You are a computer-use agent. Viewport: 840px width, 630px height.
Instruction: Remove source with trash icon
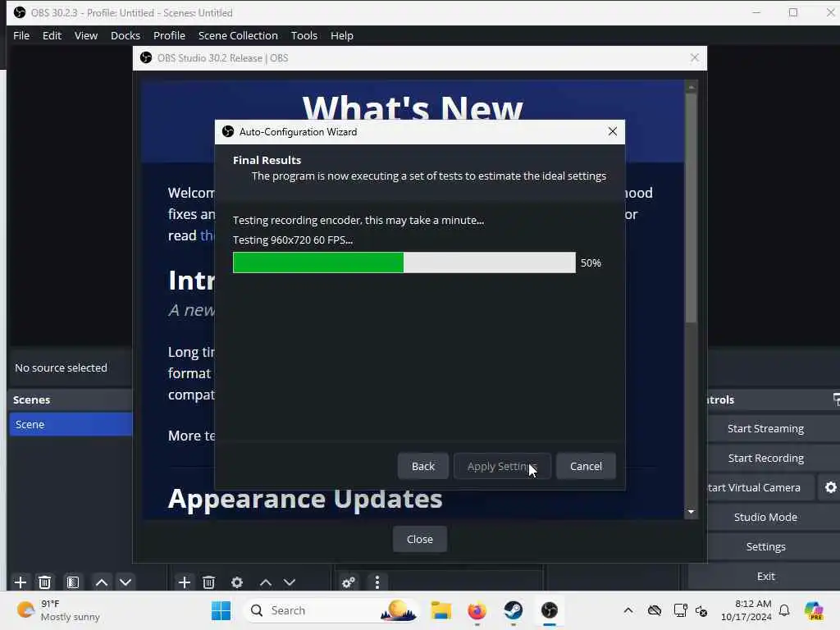click(209, 582)
